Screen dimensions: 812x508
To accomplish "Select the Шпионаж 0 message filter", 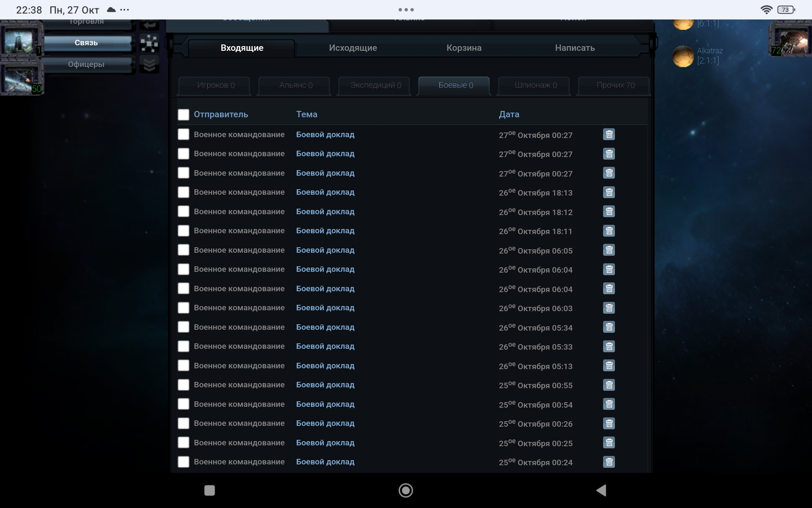I will 535,85.
